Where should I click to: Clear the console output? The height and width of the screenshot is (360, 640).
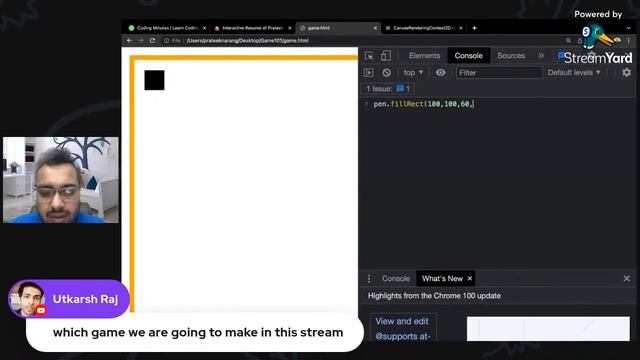pos(387,73)
